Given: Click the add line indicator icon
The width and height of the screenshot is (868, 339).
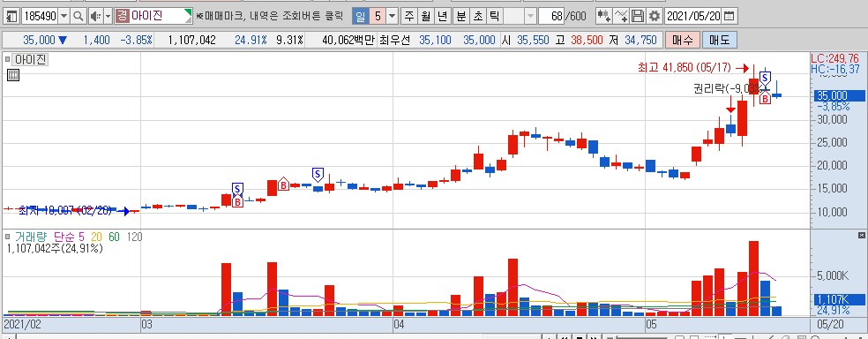Looking at the screenshot, I should tap(621, 16).
